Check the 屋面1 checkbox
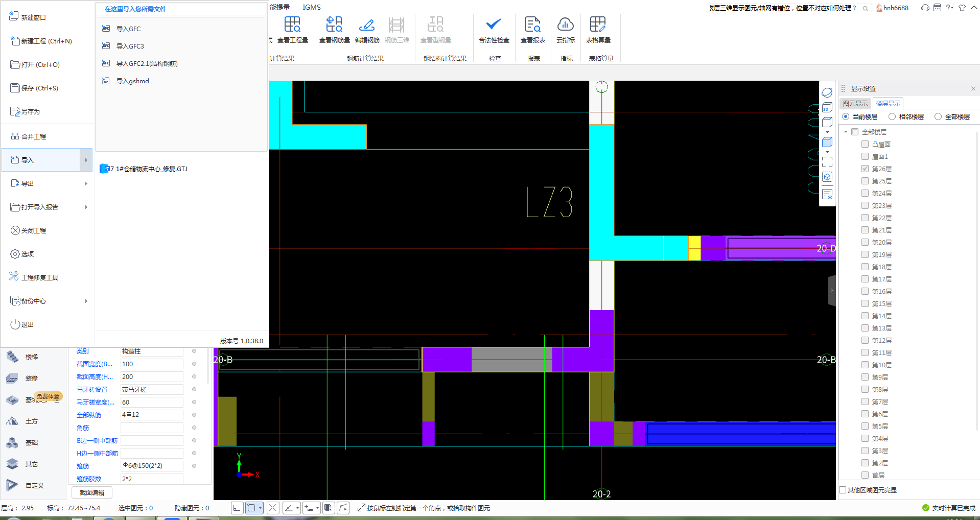Viewport: 980px width, 520px height. pos(865,156)
